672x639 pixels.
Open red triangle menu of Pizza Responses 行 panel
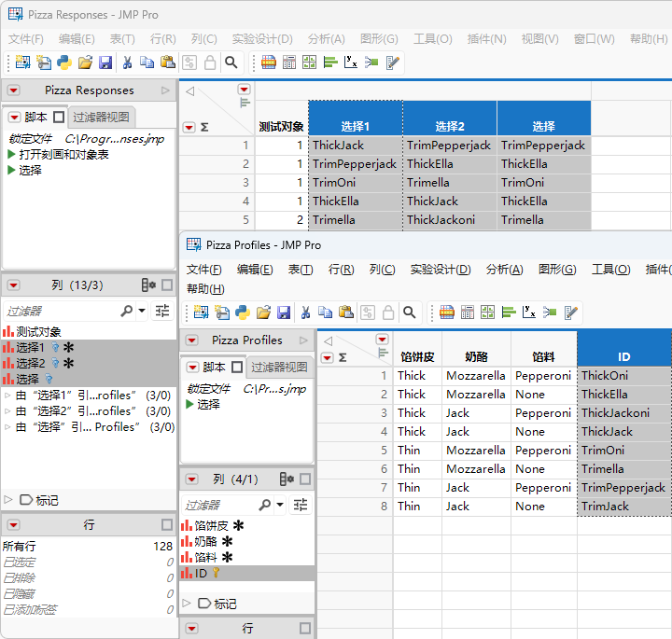[14, 525]
